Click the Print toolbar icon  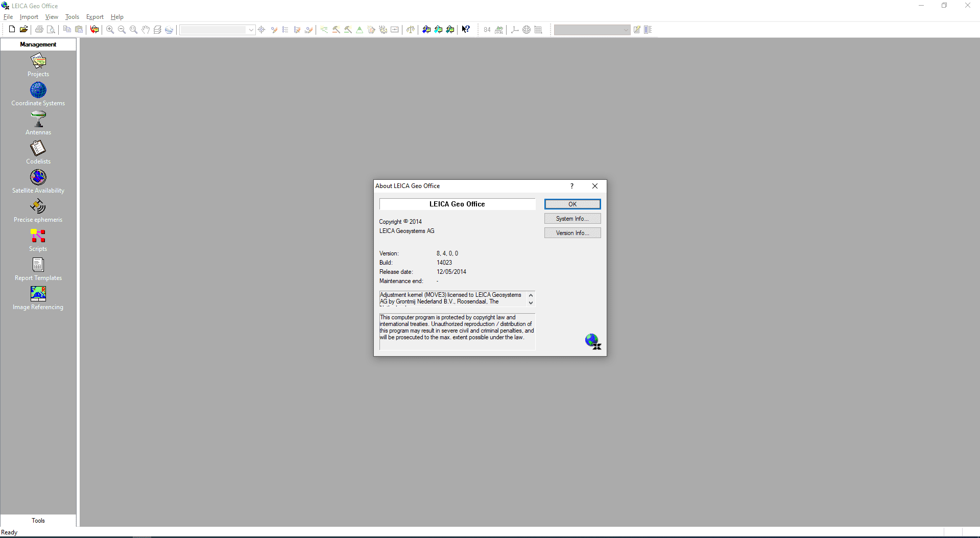pos(39,30)
